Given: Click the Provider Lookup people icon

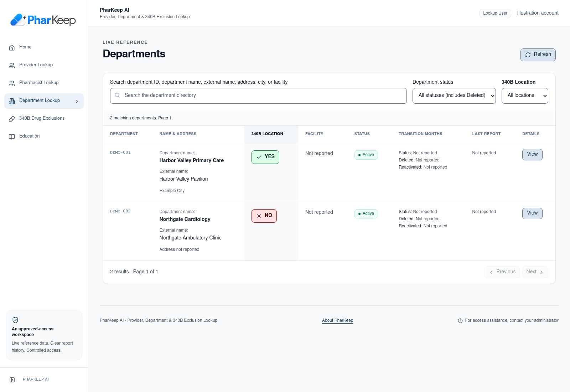Looking at the screenshot, I should [12, 65].
